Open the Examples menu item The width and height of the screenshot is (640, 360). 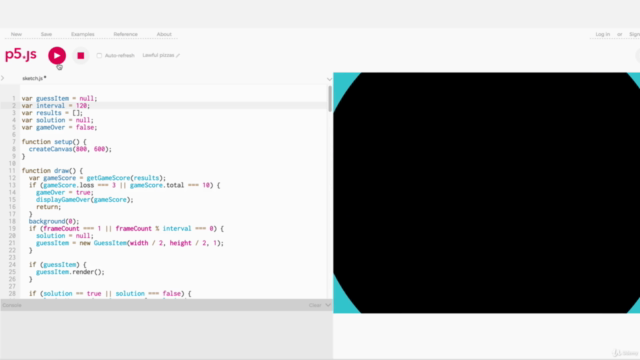[82, 34]
